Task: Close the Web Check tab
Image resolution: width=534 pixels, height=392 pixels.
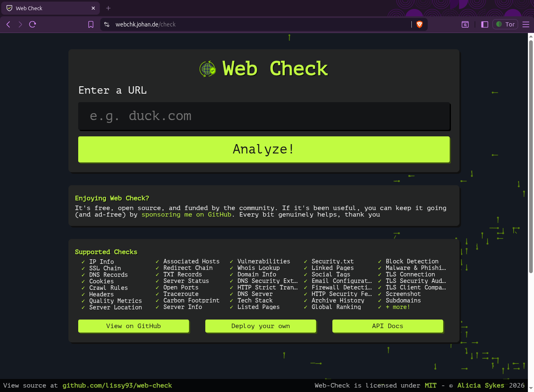Action: (x=93, y=8)
